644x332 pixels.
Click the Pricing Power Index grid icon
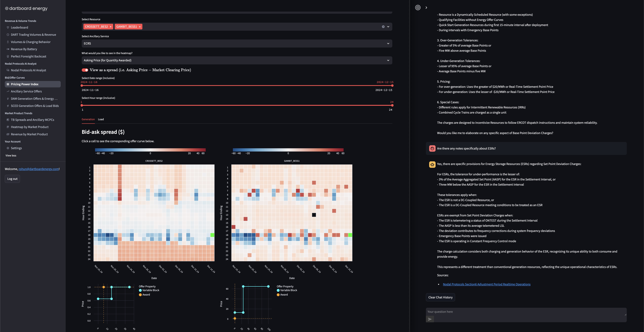(x=8, y=84)
